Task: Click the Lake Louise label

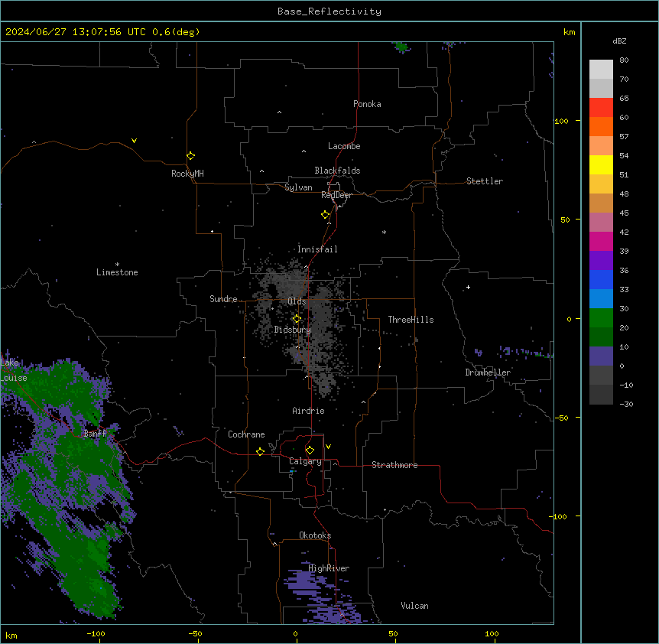Action: (14, 370)
